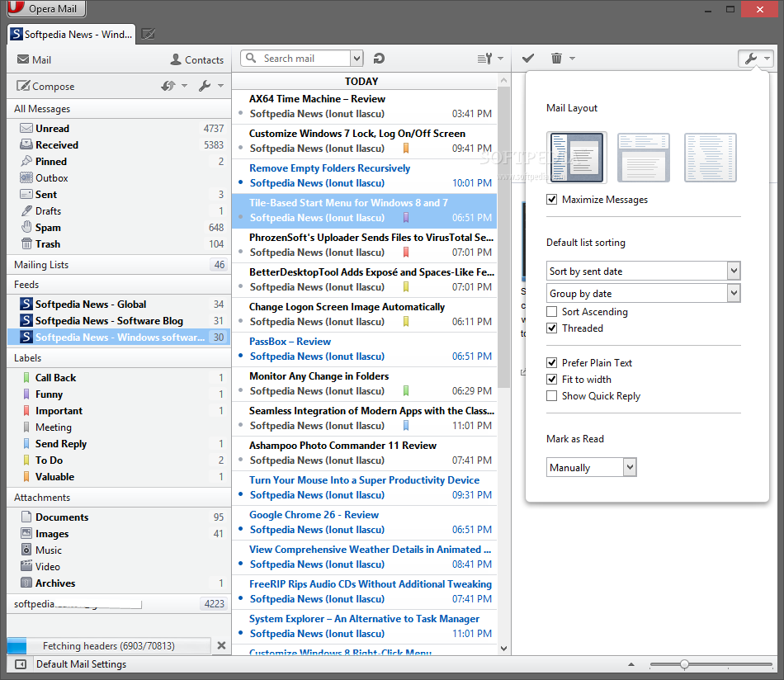784x680 pixels.
Task: Open the Group by date dropdown
Action: (x=643, y=294)
